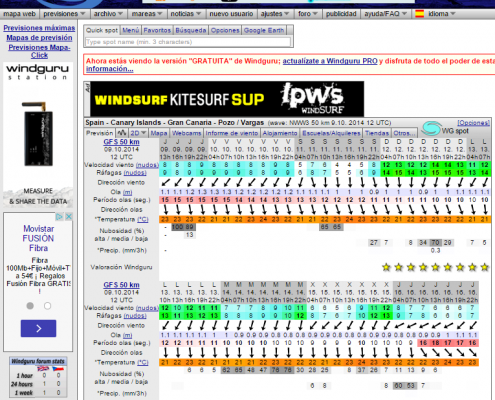Screen dimensions: 495x400
Task: Select the Previsión forecast tab
Action: click(99, 133)
